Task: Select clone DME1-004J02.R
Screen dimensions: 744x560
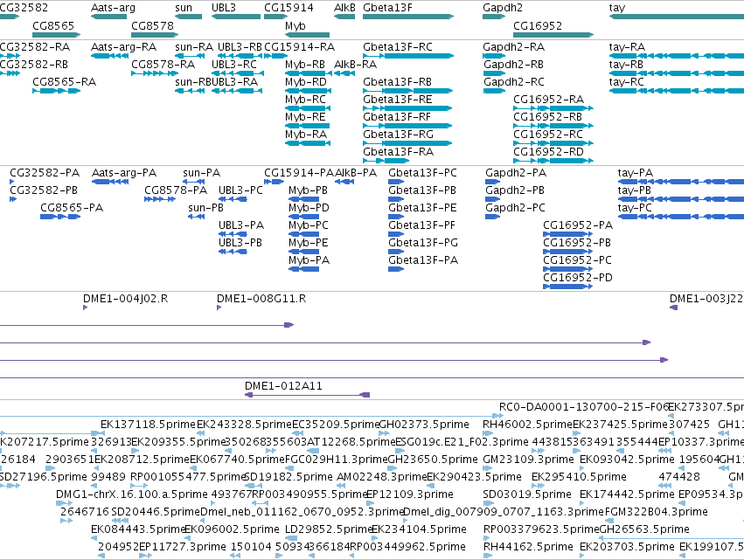Action: tap(125, 299)
